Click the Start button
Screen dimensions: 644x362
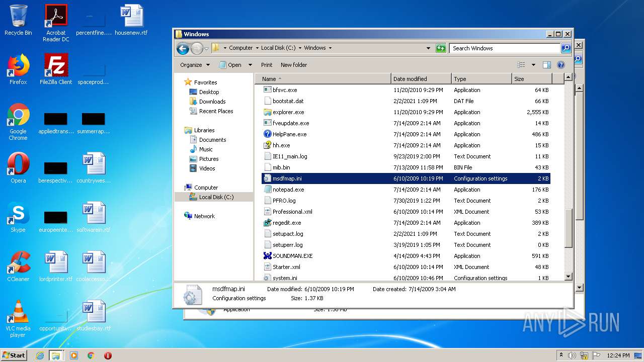coord(14,355)
